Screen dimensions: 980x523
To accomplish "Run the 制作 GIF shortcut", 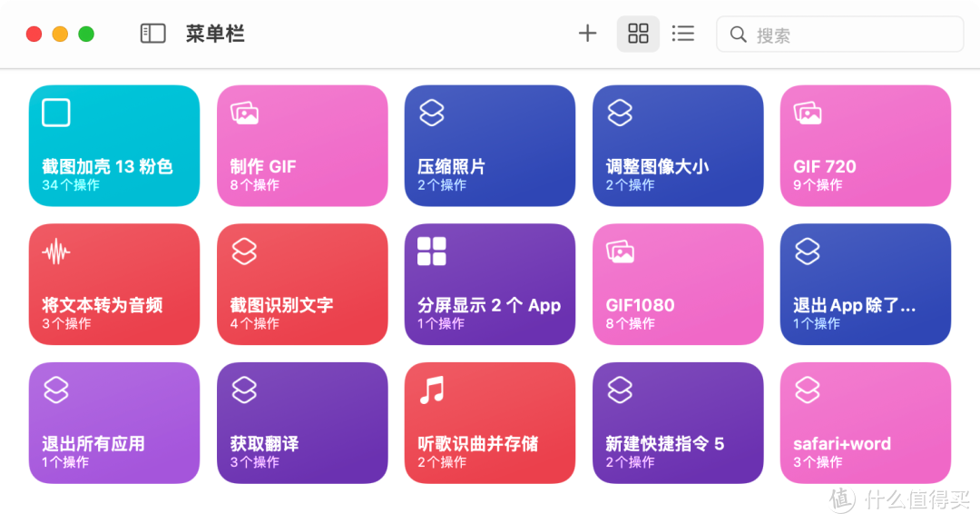I will 302,146.
